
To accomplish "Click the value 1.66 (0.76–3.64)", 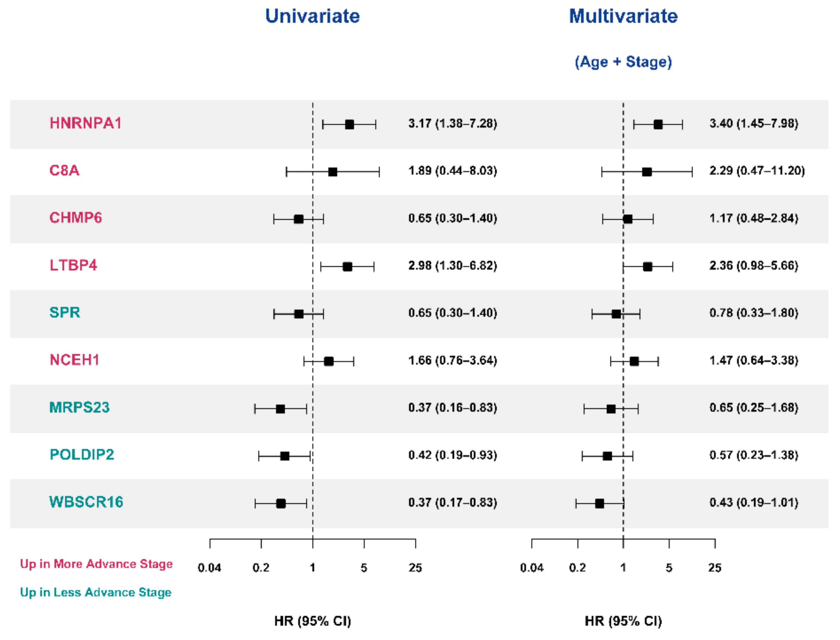I will point(452,360).
